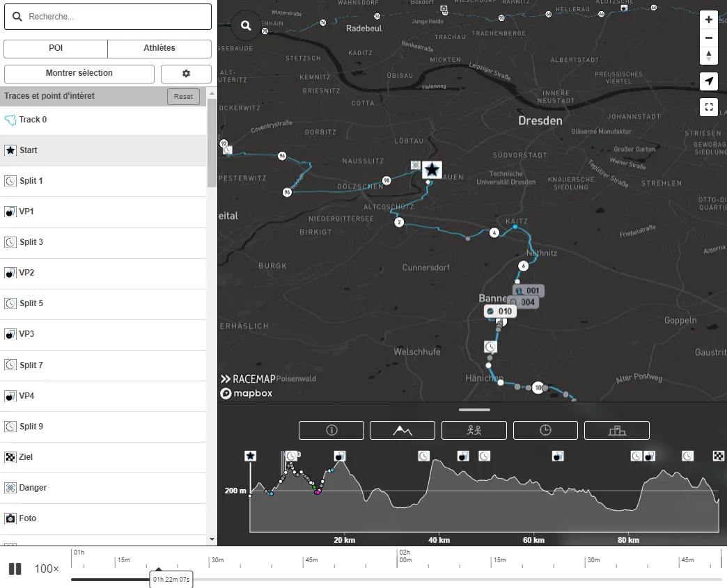Open the clock timing tab

[545, 430]
